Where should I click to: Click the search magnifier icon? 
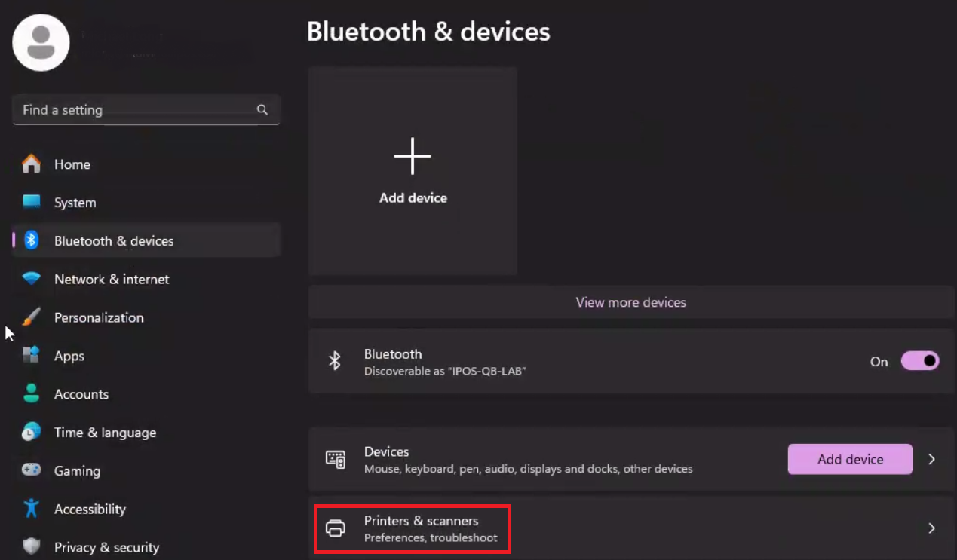262,109
